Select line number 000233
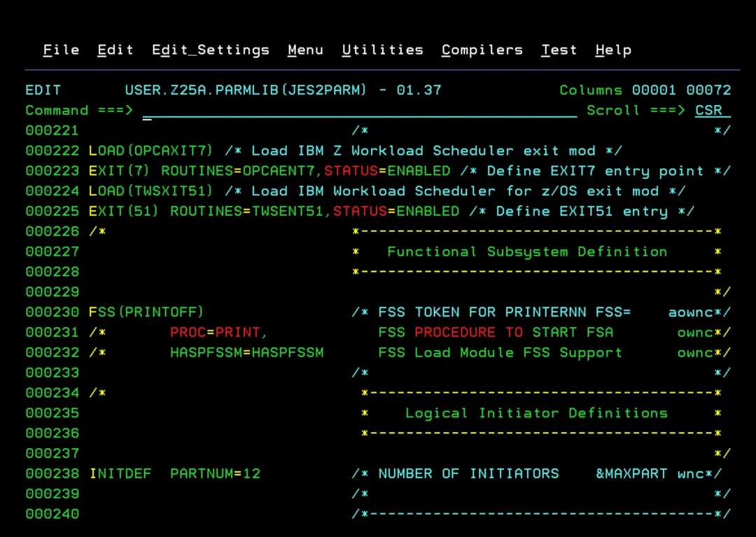The image size is (756, 537). [x=52, y=373]
